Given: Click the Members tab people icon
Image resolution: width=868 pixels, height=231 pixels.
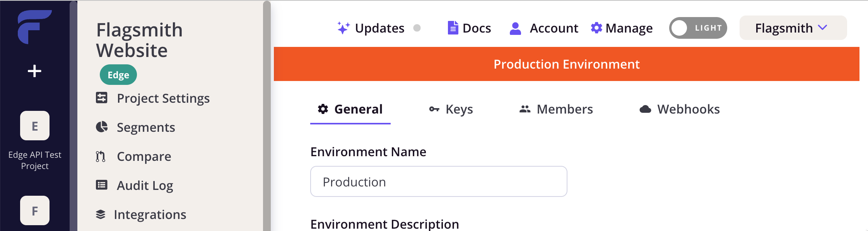Looking at the screenshot, I should coord(525,109).
